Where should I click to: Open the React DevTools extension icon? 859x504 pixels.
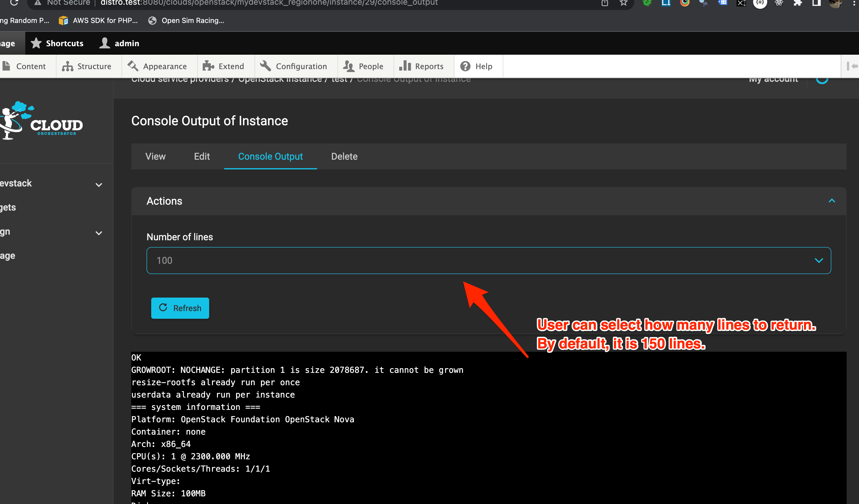[x=779, y=4]
